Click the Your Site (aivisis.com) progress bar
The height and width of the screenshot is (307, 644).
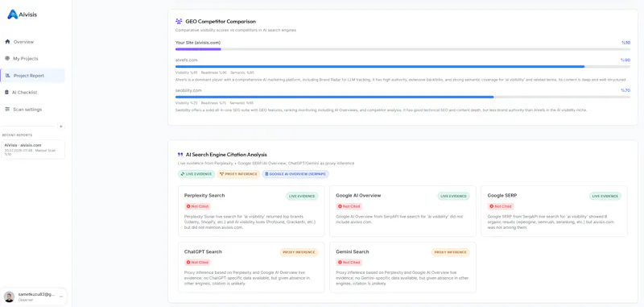pos(402,49)
